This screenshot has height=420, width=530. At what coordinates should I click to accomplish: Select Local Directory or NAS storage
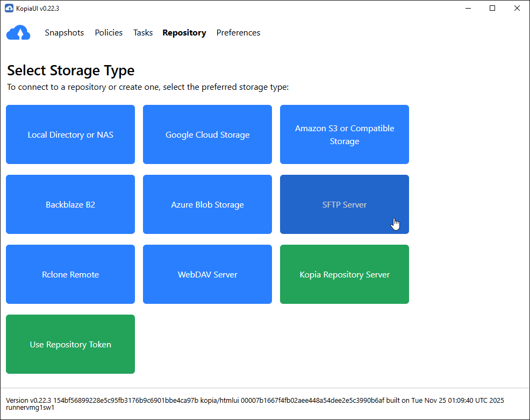click(x=70, y=134)
